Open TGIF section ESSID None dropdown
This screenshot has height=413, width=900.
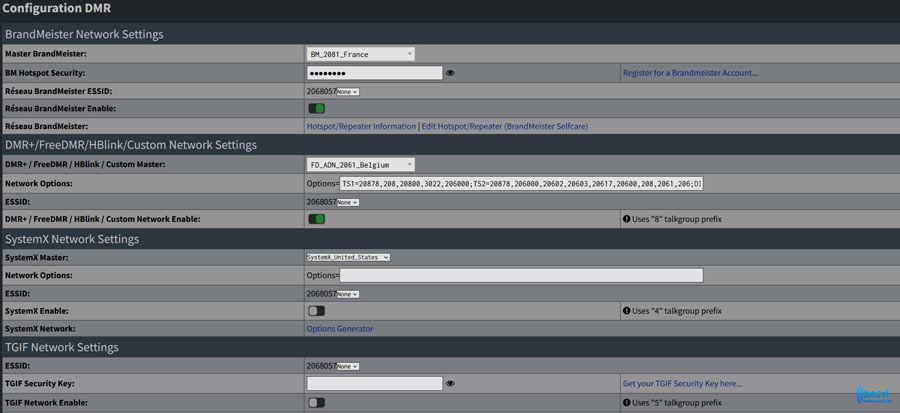348,366
